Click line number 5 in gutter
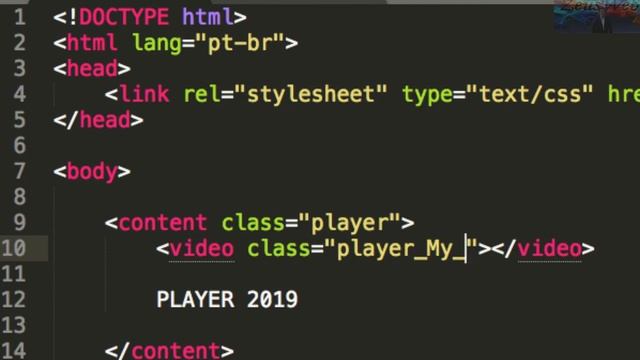640x360 pixels. (x=19, y=120)
